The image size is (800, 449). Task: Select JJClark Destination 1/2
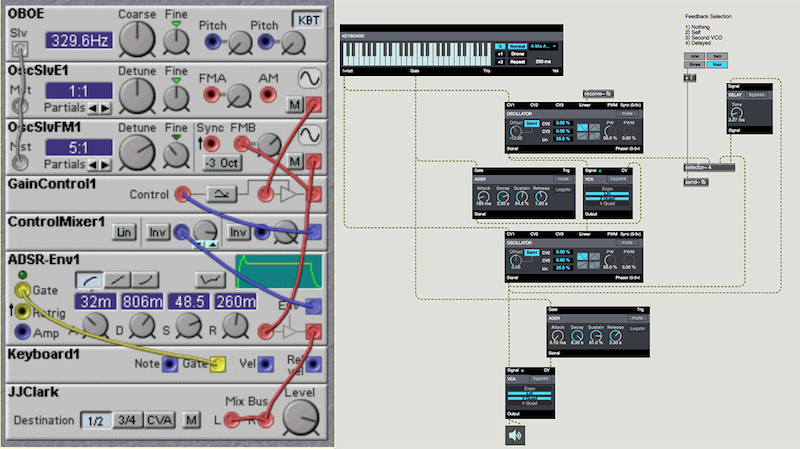coord(96,420)
